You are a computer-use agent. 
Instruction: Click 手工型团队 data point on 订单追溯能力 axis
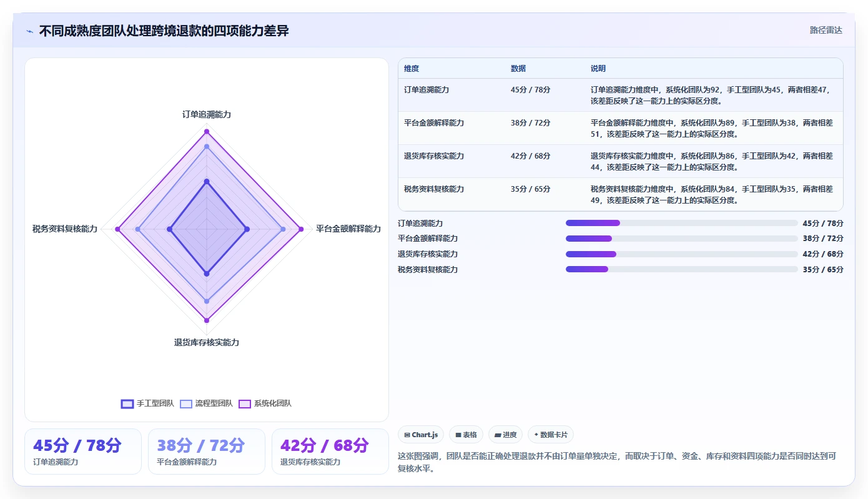(207, 181)
